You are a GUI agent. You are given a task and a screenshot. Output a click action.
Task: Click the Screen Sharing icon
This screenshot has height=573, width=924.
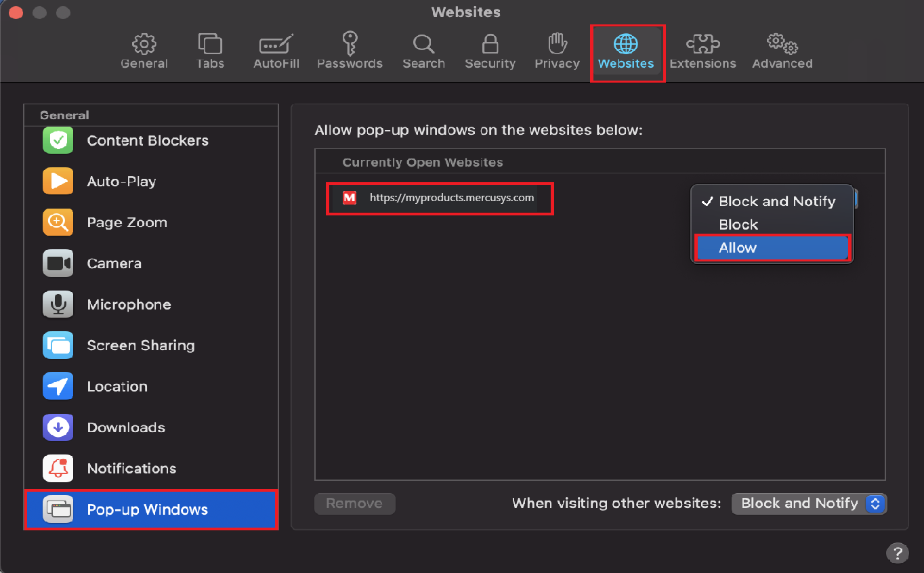58,345
